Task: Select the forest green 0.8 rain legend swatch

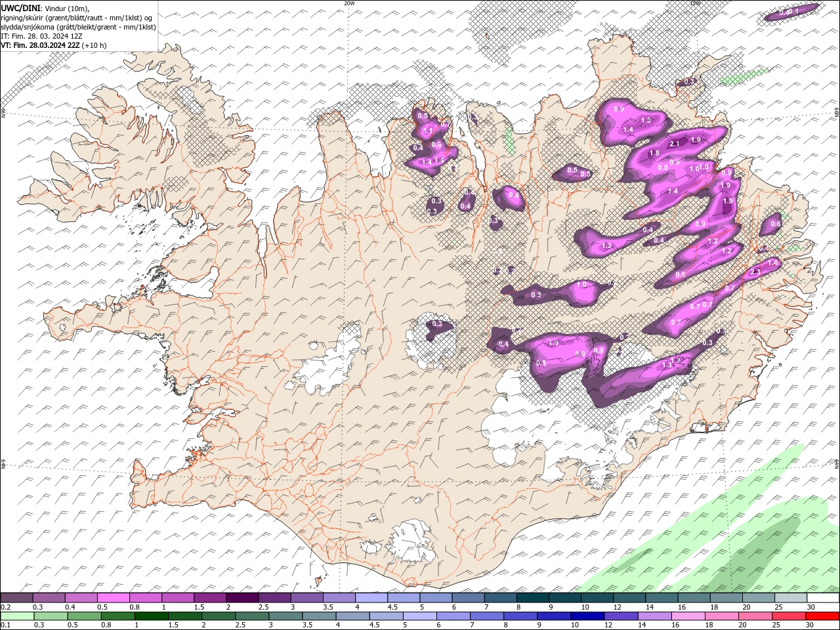Action: click(x=117, y=616)
